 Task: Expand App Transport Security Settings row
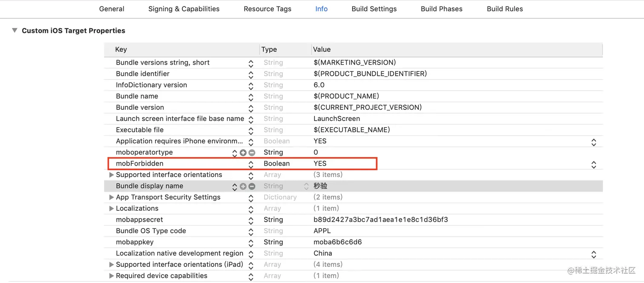coord(111,197)
